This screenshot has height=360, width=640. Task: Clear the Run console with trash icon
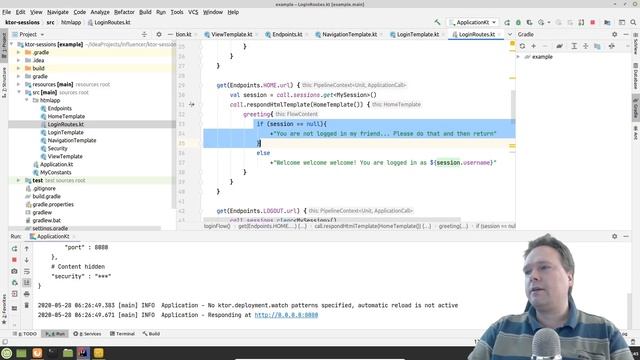click(27, 305)
